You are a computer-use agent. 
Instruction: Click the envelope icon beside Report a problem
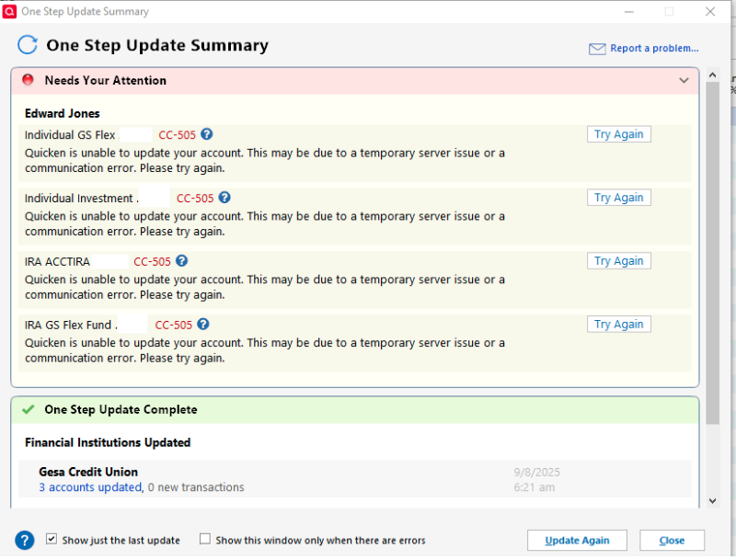(x=597, y=49)
